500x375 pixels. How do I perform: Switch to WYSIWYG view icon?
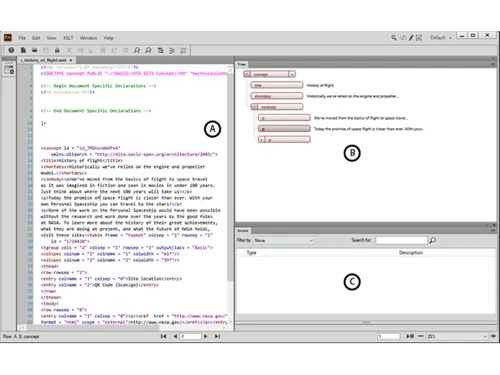coord(419,38)
